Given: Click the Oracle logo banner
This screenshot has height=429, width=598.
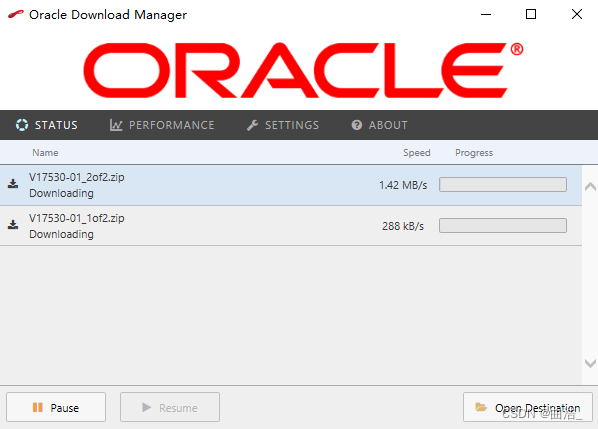Looking at the screenshot, I should (x=303, y=70).
